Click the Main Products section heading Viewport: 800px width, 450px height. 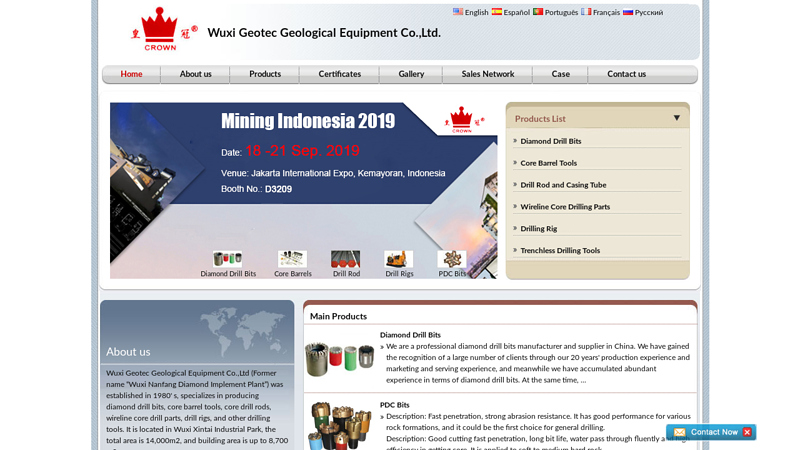[x=338, y=316]
